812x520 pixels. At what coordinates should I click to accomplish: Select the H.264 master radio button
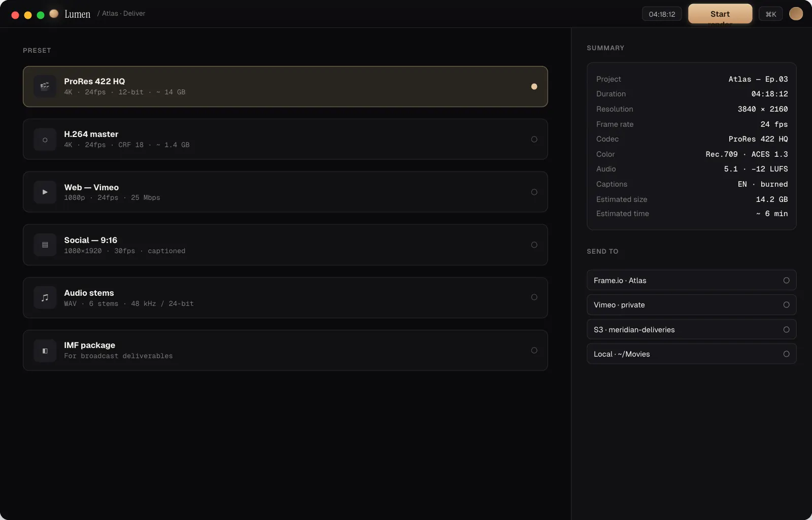coord(534,140)
